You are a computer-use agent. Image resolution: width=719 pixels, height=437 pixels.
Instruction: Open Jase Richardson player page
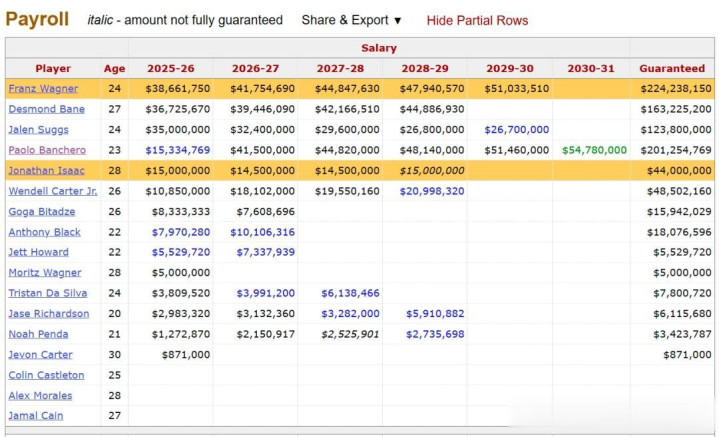click(x=49, y=314)
